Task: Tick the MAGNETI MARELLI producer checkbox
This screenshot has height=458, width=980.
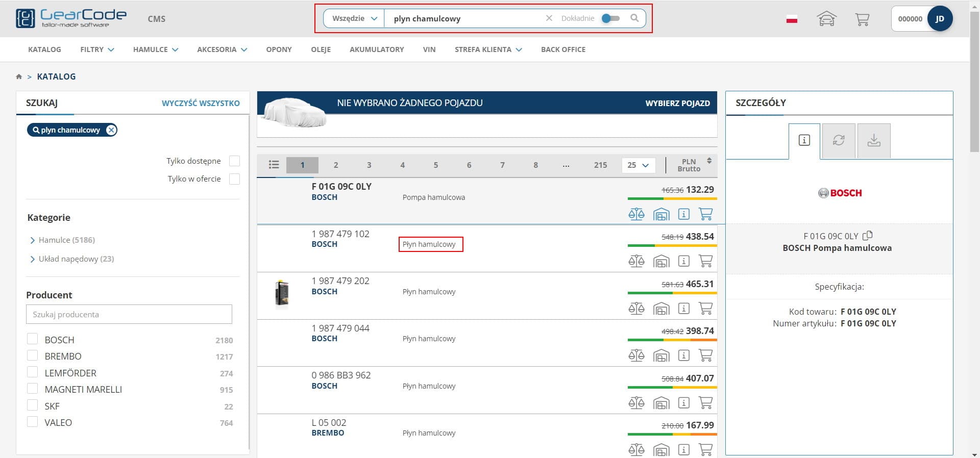Action: click(x=33, y=389)
